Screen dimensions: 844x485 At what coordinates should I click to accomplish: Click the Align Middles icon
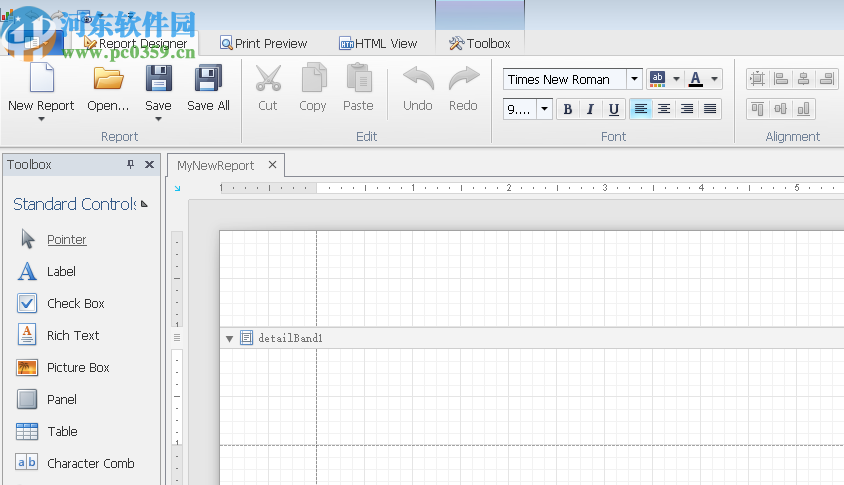pos(780,109)
